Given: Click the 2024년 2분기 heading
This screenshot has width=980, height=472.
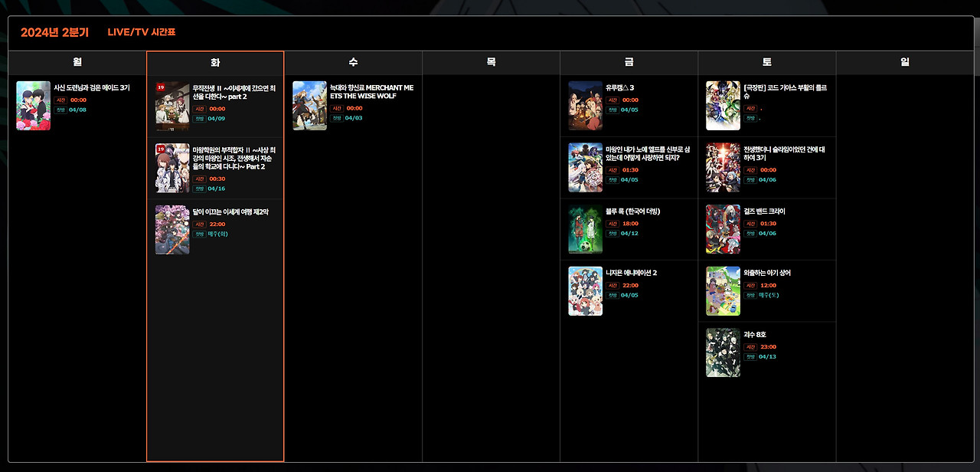Looking at the screenshot, I should pyautogui.click(x=54, y=32).
